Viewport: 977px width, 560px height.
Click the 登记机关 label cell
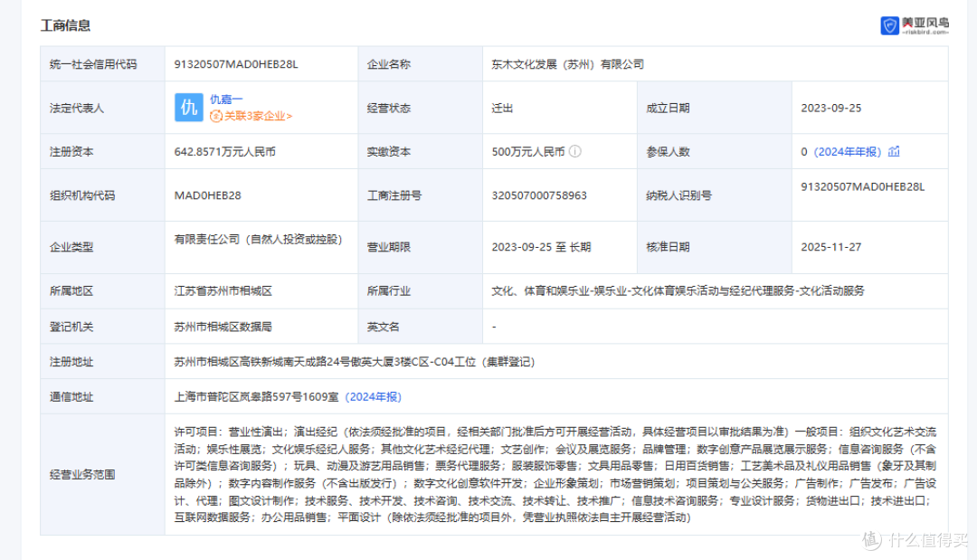[x=103, y=327]
